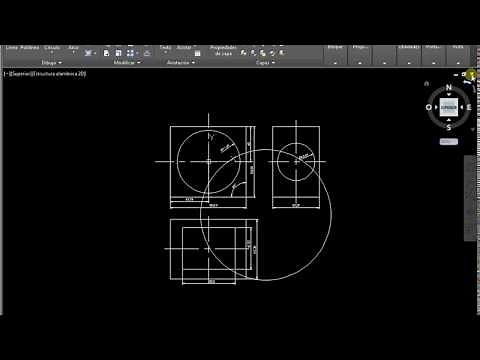480x360 pixels.
Task: Click S on the ViewCube compass
Action: 449,127
